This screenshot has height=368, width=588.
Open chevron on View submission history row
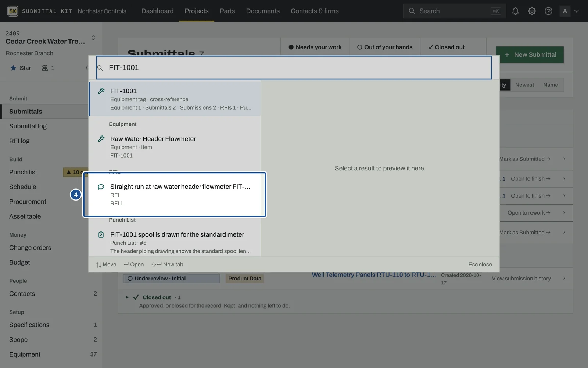(x=564, y=279)
